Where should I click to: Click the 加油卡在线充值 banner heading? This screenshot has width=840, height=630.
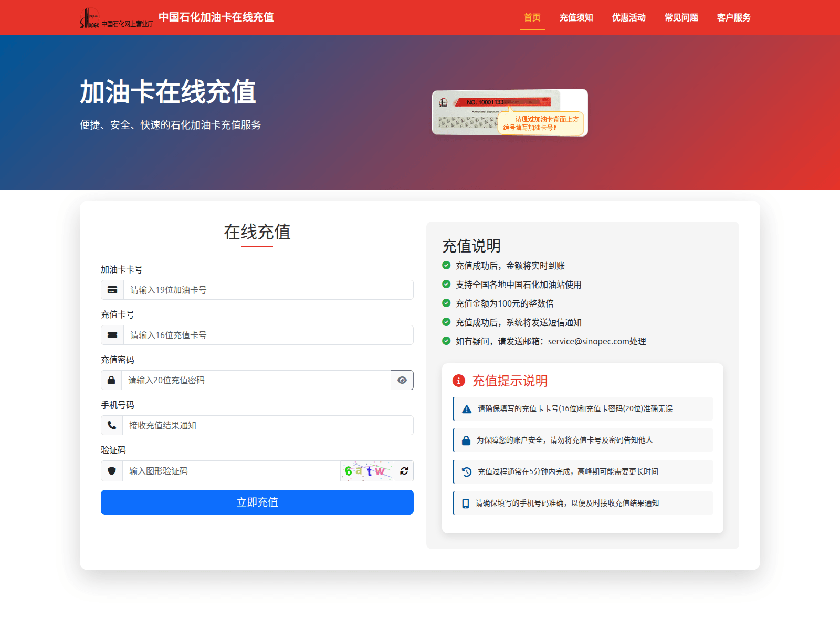(168, 92)
